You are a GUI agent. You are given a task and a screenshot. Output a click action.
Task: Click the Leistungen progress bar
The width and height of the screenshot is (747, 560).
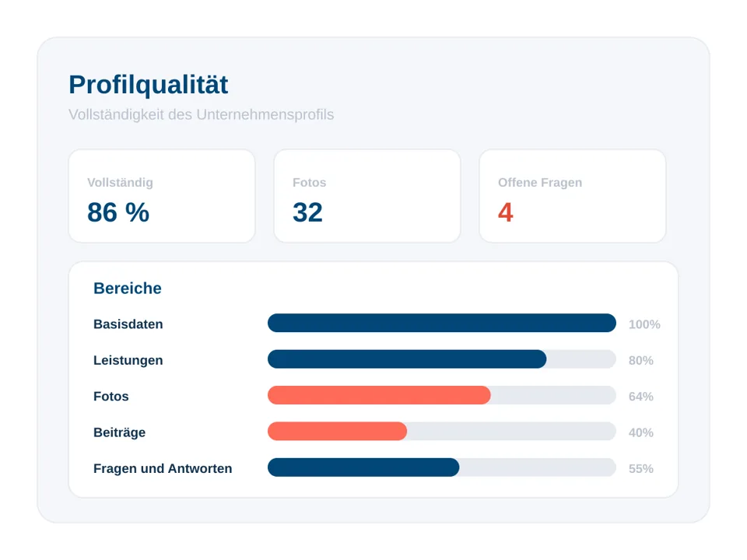point(442,359)
